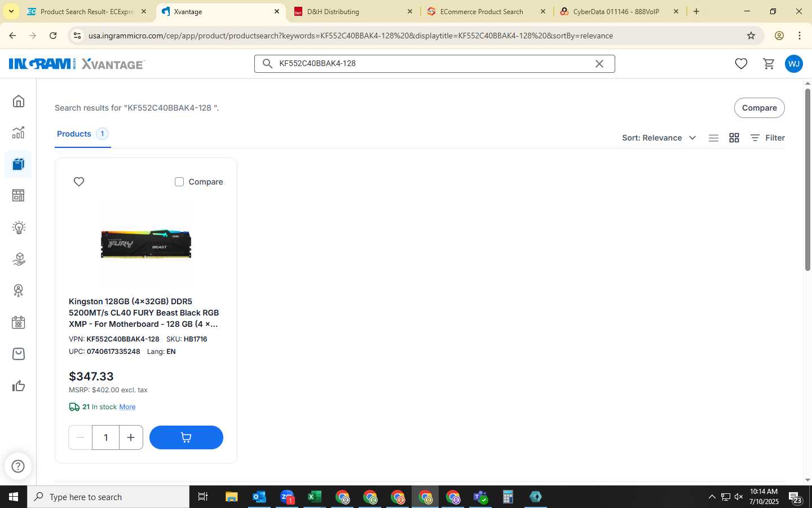Open the favorites heart icon in the header
The image size is (812, 508).
741,64
